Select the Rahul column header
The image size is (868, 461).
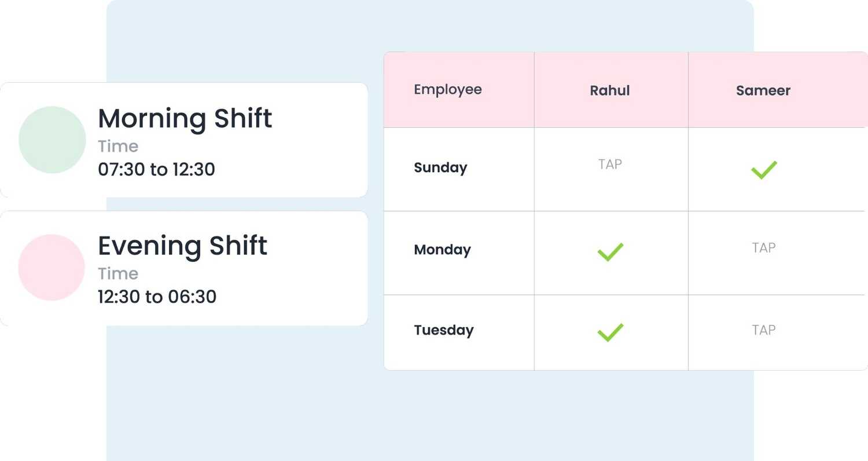610,90
